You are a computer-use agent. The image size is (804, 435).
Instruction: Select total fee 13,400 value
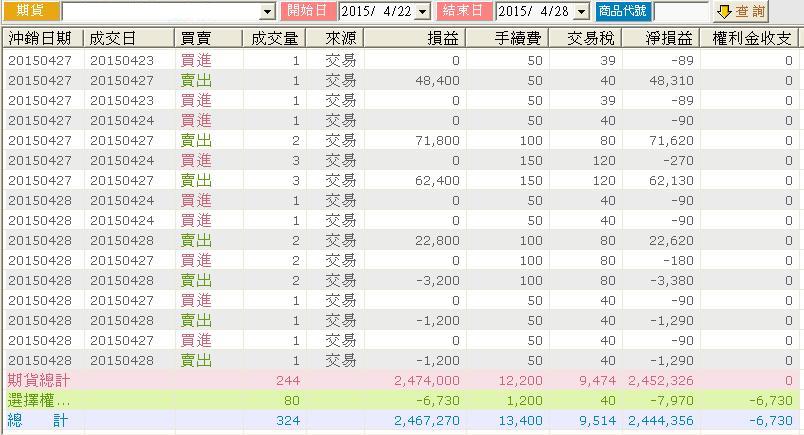[520, 421]
